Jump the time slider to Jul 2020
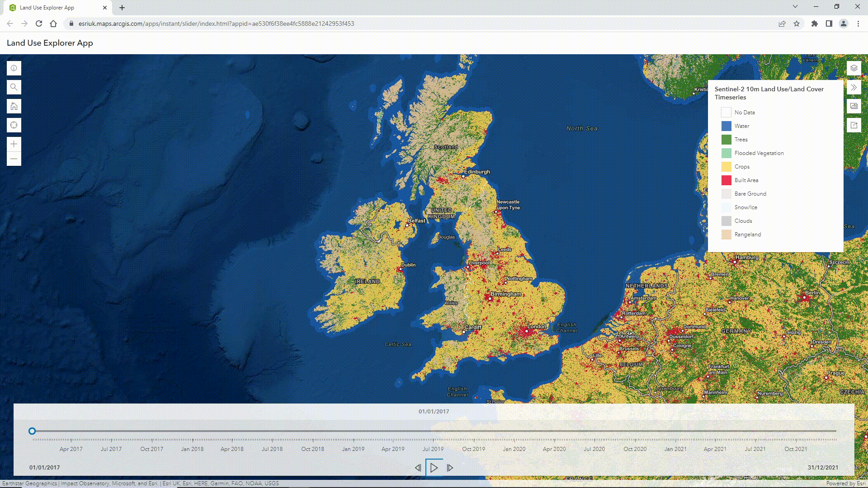Viewport: 868px width, 488px height. tap(594, 449)
